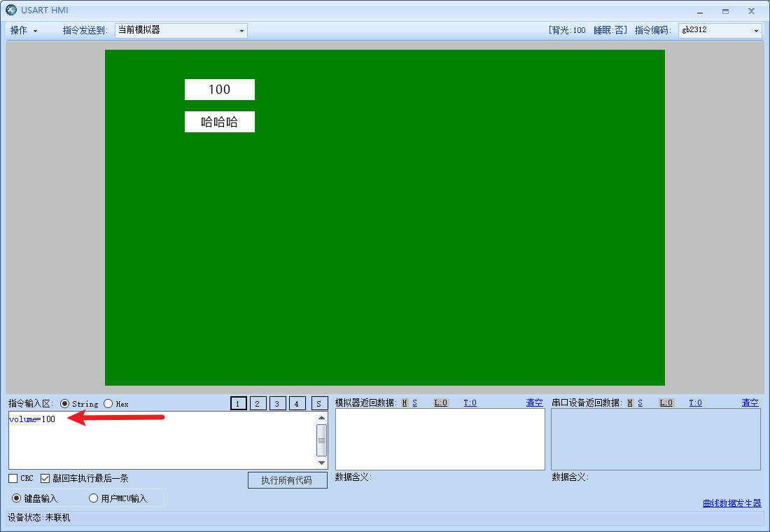Open the gb2312 encoding dropdown
This screenshot has height=532, width=770.
720,31
